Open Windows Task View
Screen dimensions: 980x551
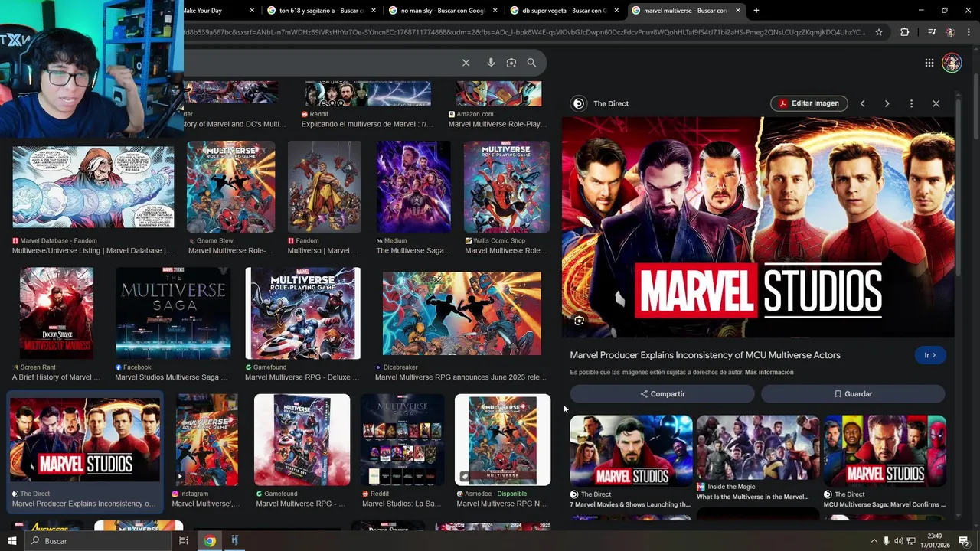[184, 541]
